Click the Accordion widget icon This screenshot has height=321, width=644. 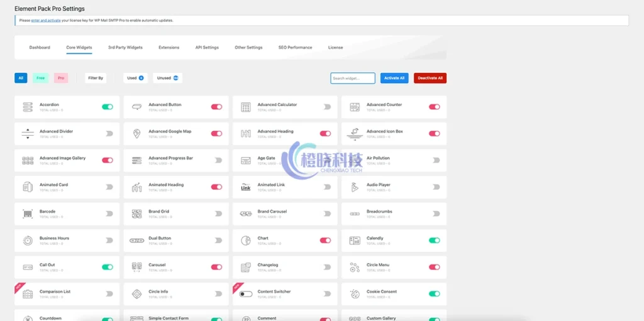28,107
